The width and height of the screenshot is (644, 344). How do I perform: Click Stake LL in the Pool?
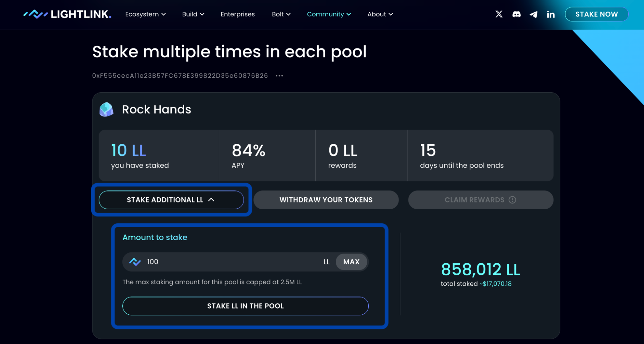[x=245, y=306]
